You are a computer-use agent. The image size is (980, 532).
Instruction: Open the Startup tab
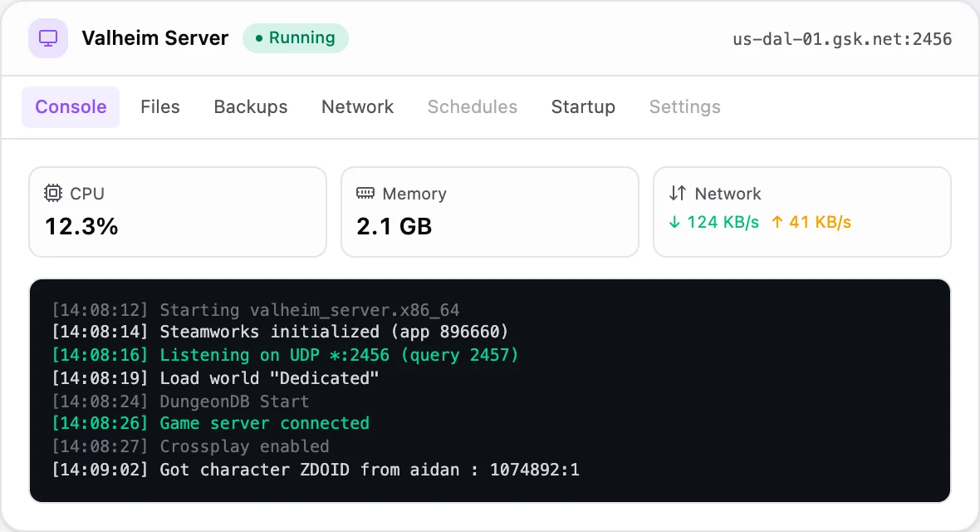coord(583,107)
